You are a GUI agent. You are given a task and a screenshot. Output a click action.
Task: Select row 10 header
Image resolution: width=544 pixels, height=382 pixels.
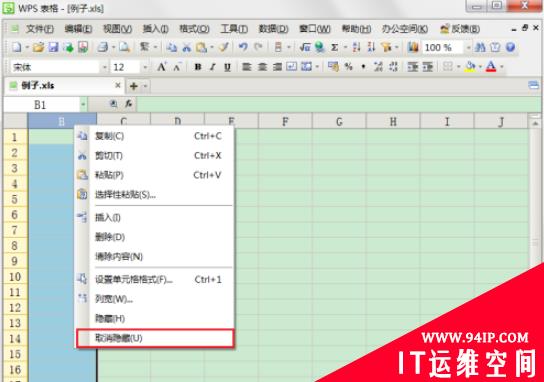[15, 277]
